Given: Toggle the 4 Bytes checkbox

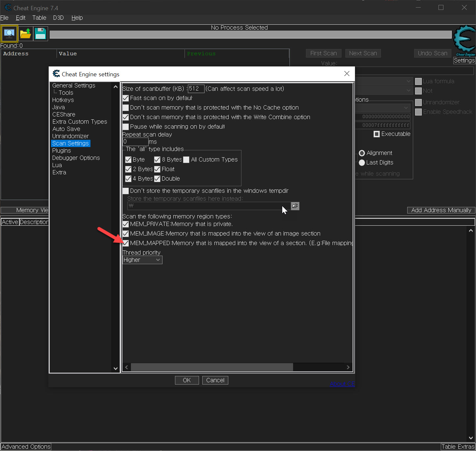Looking at the screenshot, I should click(x=128, y=179).
